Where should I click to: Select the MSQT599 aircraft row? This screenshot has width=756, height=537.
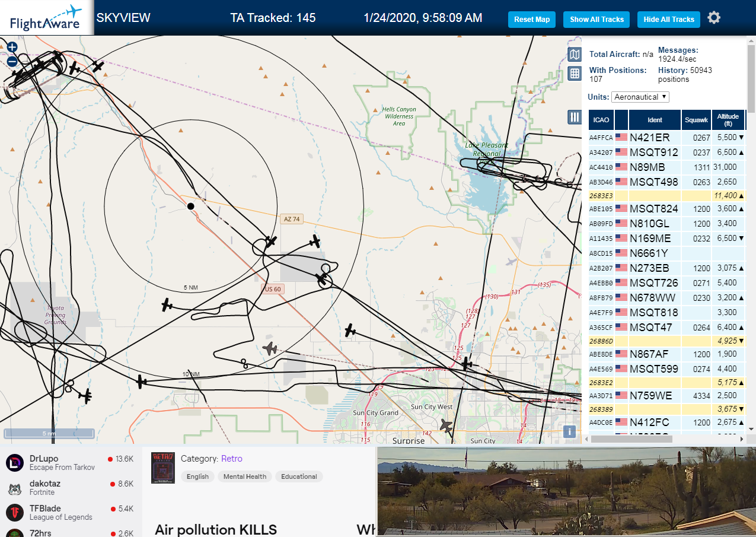[666, 368]
